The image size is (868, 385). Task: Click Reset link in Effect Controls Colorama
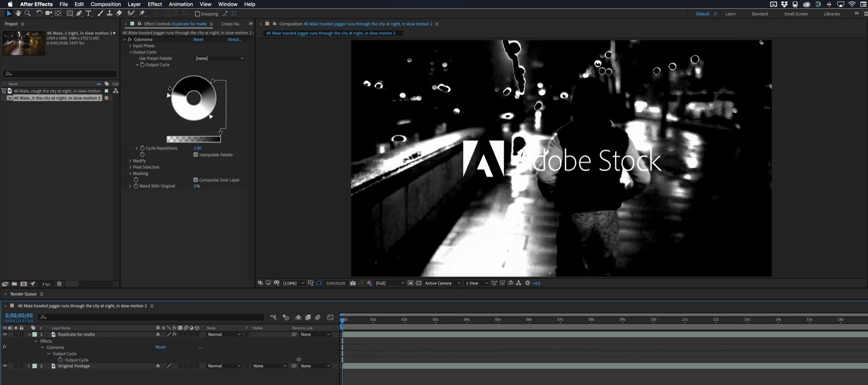tap(198, 40)
